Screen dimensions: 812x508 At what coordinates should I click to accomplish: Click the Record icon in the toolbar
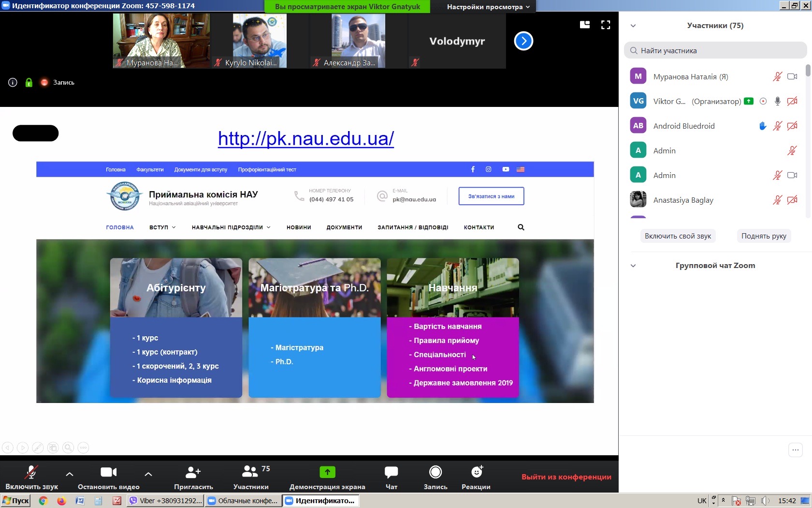pyautogui.click(x=435, y=472)
